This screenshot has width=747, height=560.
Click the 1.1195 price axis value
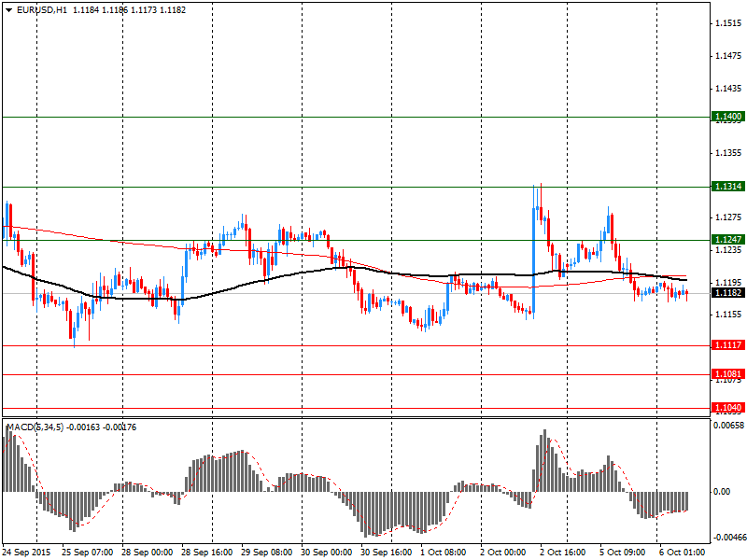[x=729, y=282]
